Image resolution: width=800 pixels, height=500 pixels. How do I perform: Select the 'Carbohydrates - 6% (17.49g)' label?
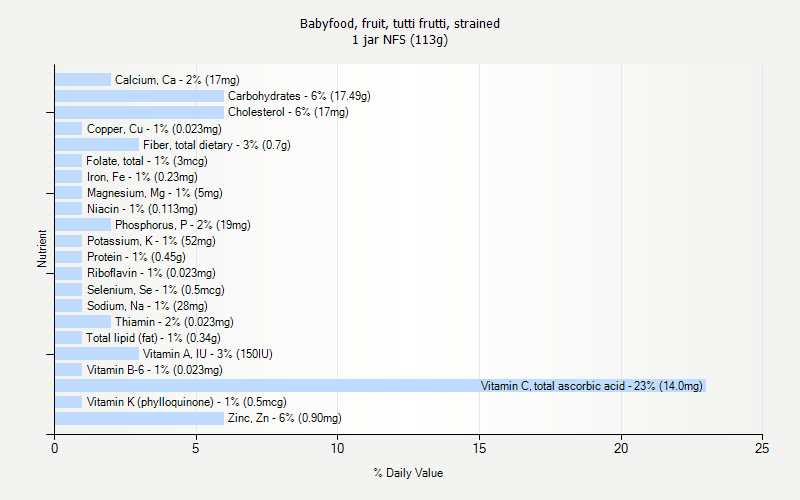(299, 96)
